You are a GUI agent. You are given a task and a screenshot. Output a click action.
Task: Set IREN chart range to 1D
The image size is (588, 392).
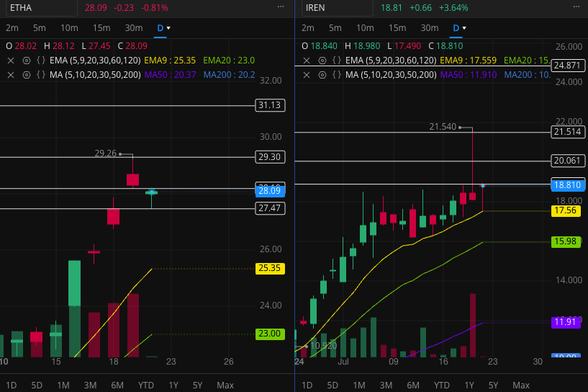point(307,386)
